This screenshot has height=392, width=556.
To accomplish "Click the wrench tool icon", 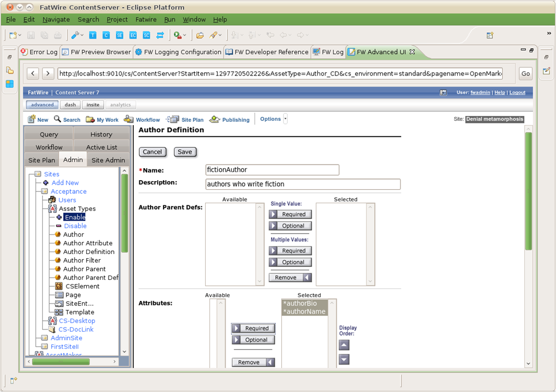I will coord(75,35).
